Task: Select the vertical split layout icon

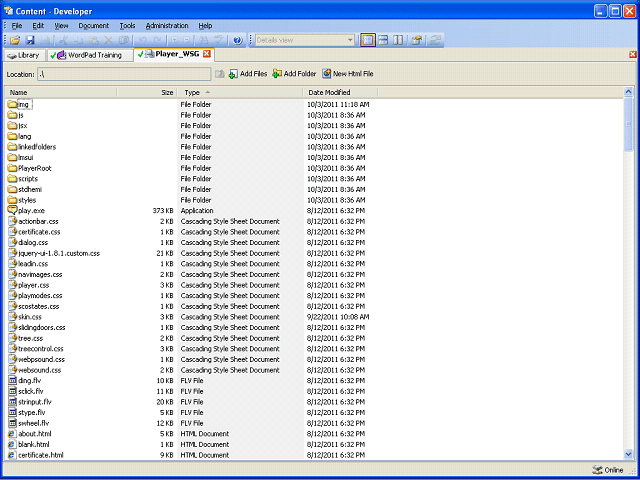Action: pyautogui.click(x=398, y=40)
